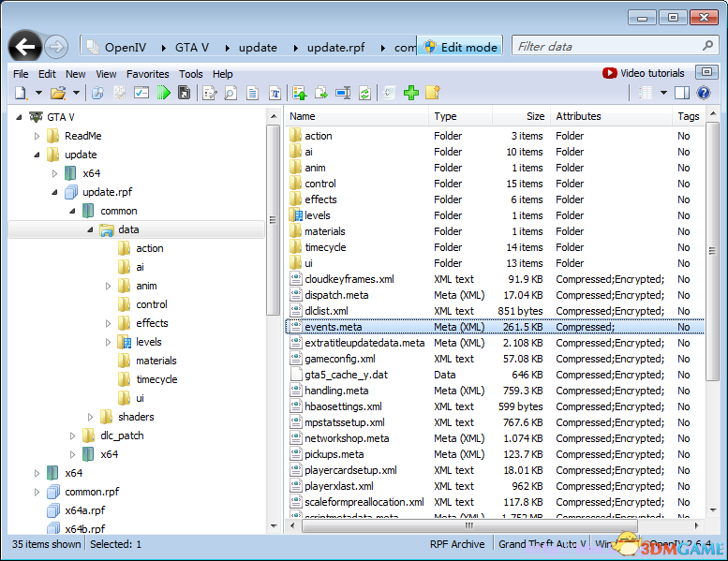Click the green up-arrow import icon
Viewport: 728px width, 561px height.
click(x=300, y=93)
